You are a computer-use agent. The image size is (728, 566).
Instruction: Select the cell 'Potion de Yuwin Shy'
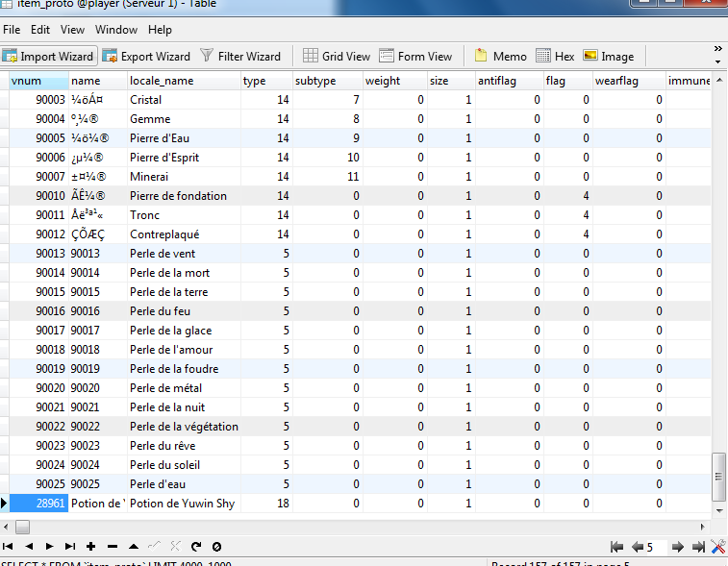coord(184,504)
